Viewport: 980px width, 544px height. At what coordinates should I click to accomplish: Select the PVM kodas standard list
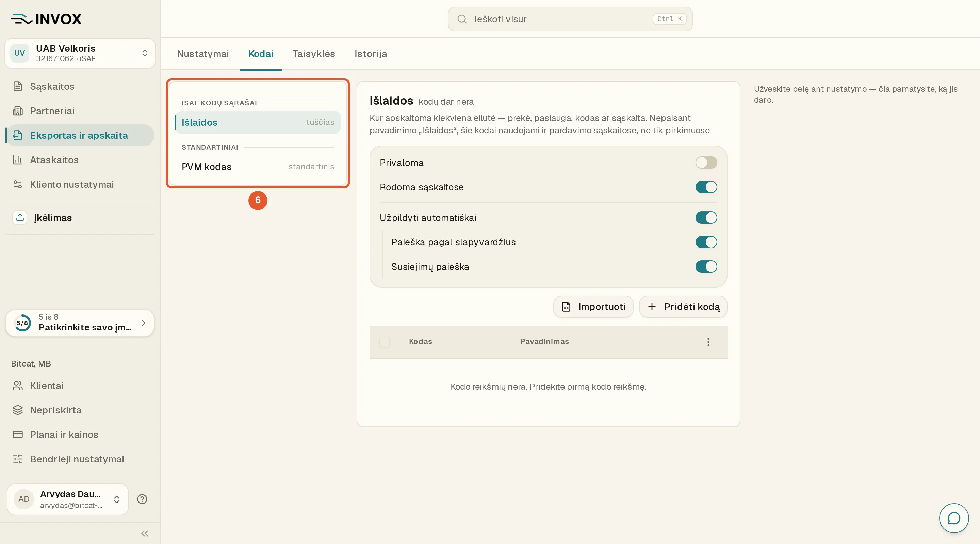pyautogui.click(x=258, y=167)
